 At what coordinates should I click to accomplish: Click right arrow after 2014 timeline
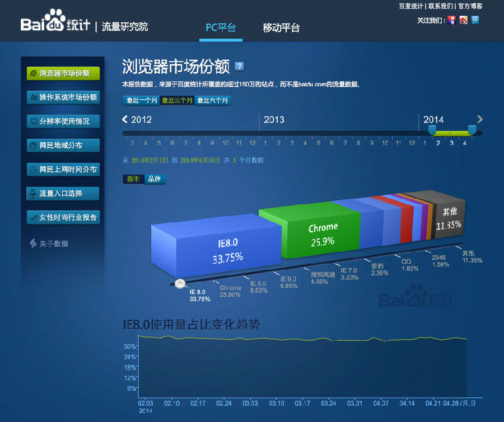point(479,119)
